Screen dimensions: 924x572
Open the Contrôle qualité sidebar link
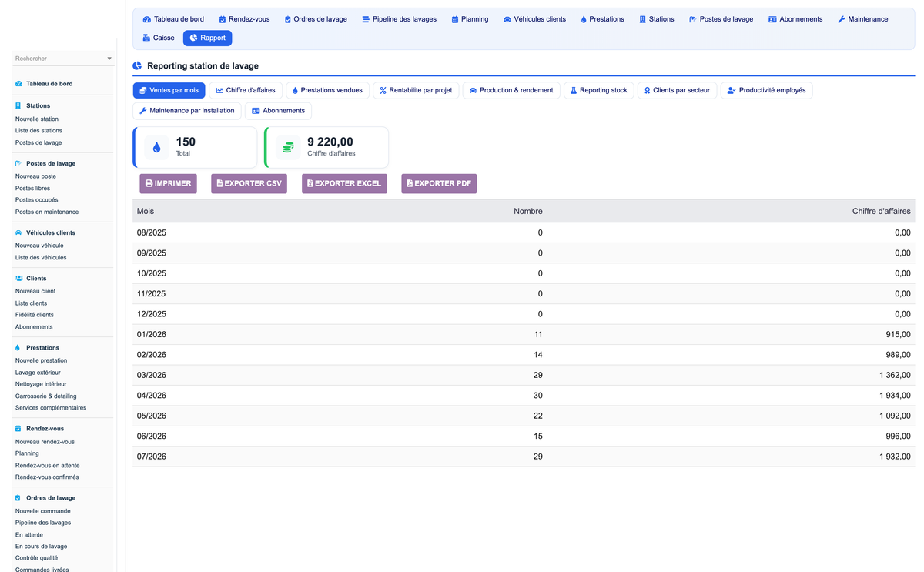[36, 557]
